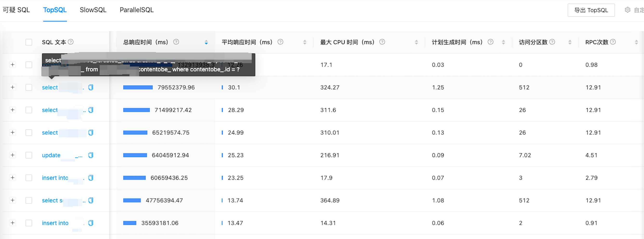The width and height of the screenshot is (644, 239).
Task: Click help icon next to RPC次数 header
Action: point(613,42)
